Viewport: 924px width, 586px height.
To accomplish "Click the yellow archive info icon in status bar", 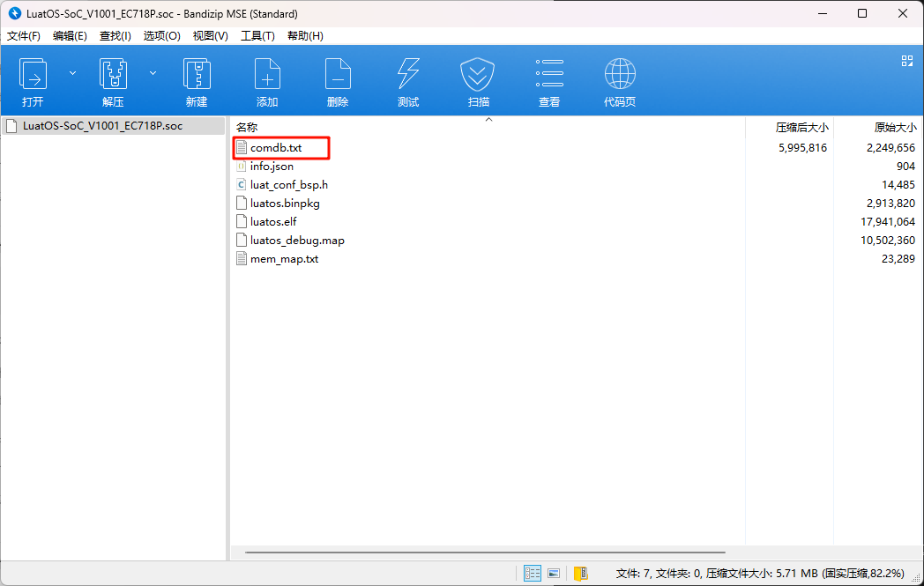I will pyautogui.click(x=580, y=573).
